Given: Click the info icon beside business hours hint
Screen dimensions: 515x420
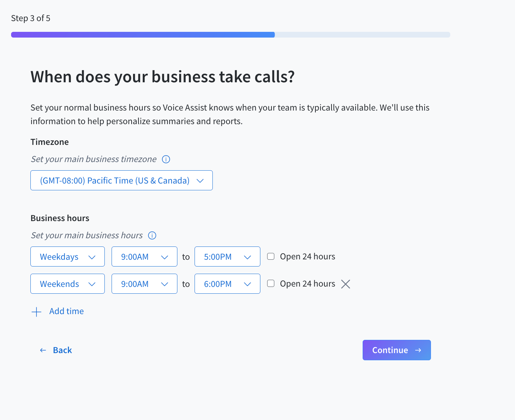Looking at the screenshot, I should 152,235.
